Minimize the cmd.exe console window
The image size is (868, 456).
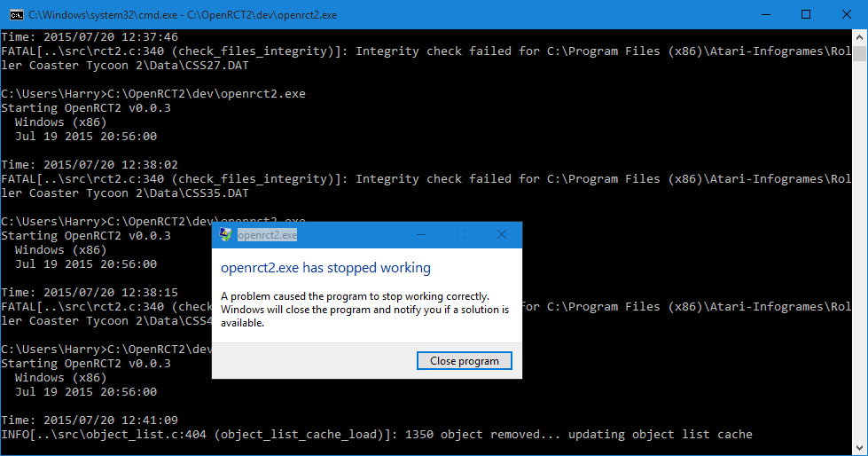pyautogui.click(x=763, y=14)
